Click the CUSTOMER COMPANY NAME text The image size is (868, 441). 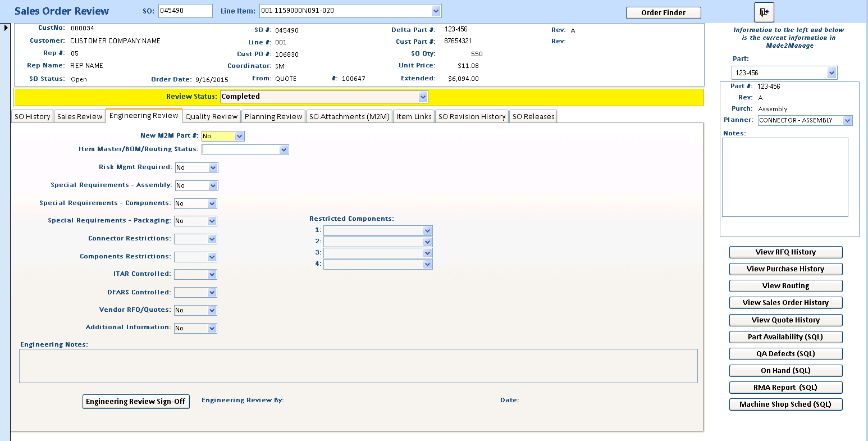click(115, 41)
